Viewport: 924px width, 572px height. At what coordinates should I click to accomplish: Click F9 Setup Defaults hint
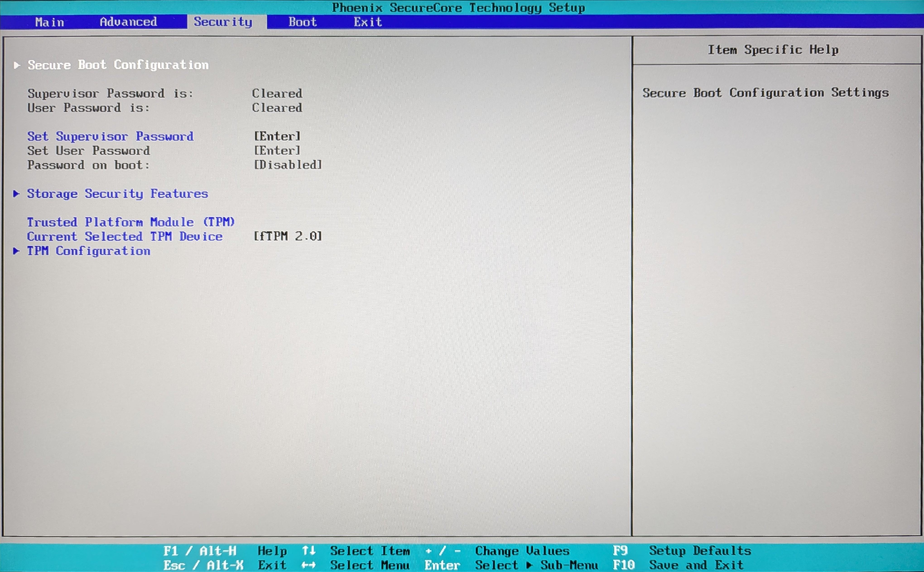(x=681, y=551)
